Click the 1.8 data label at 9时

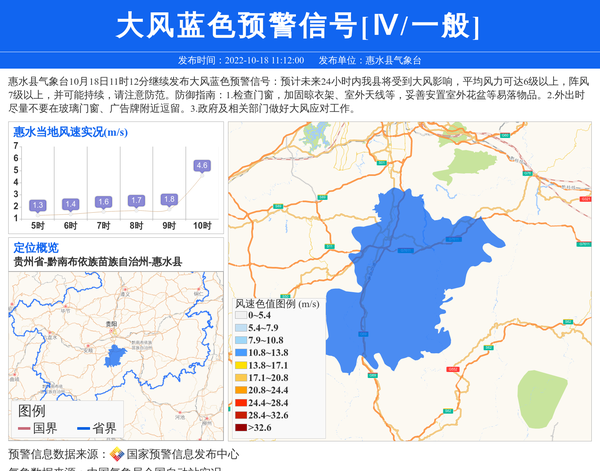pos(169,199)
